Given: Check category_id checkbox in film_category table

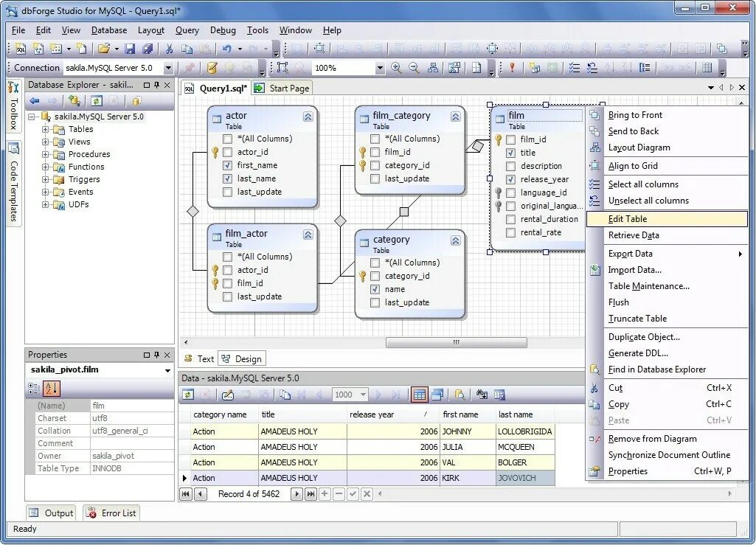Looking at the screenshot, I should 375,165.
